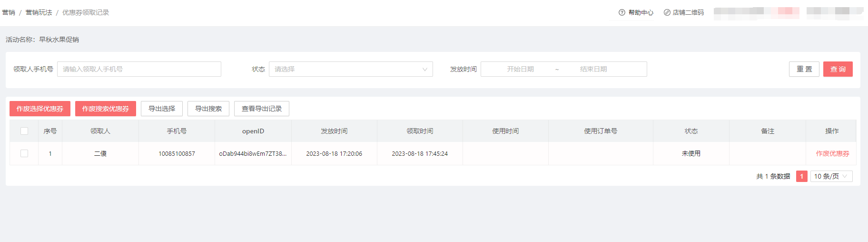
Task: Toggle the select-all header checkbox
Action: tap(24, 131)
